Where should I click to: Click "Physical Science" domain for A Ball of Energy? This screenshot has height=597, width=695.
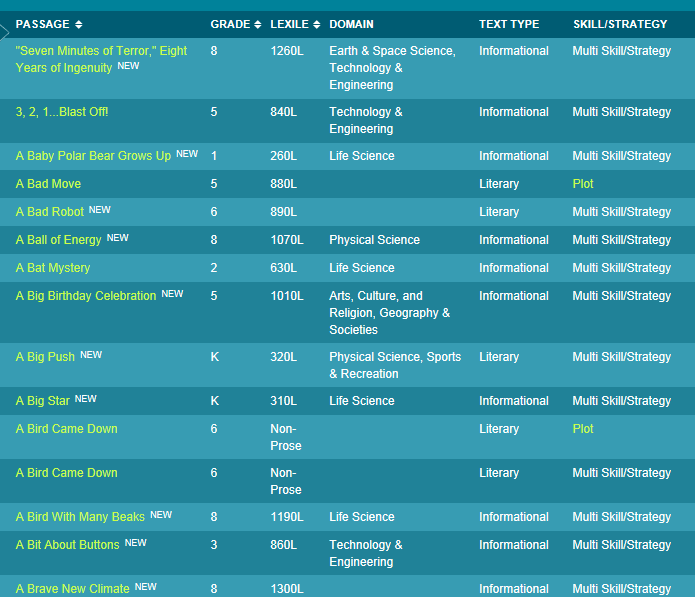(x=375, y=240)
